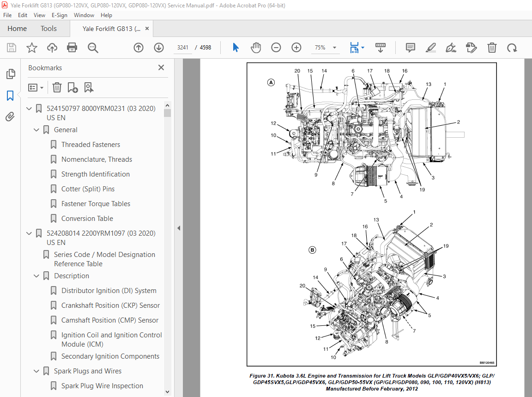Collapse the Description bookmark group

click(x=36, y=276)
